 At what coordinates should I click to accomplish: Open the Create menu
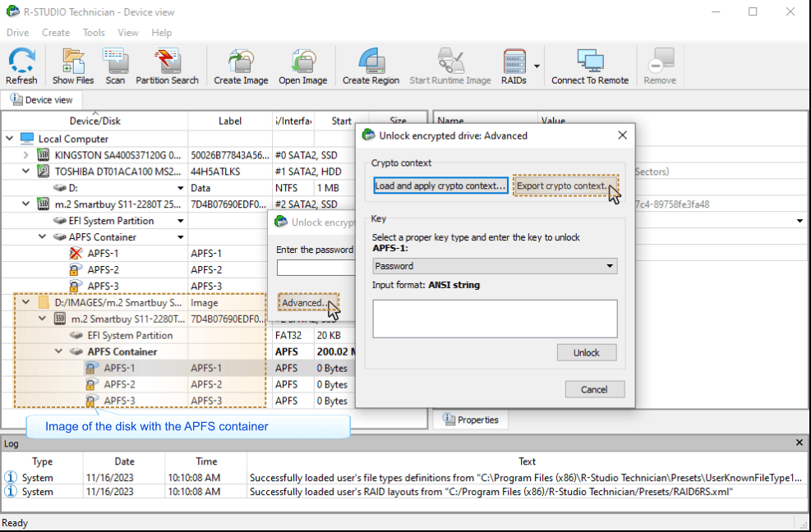pos(56,33)
